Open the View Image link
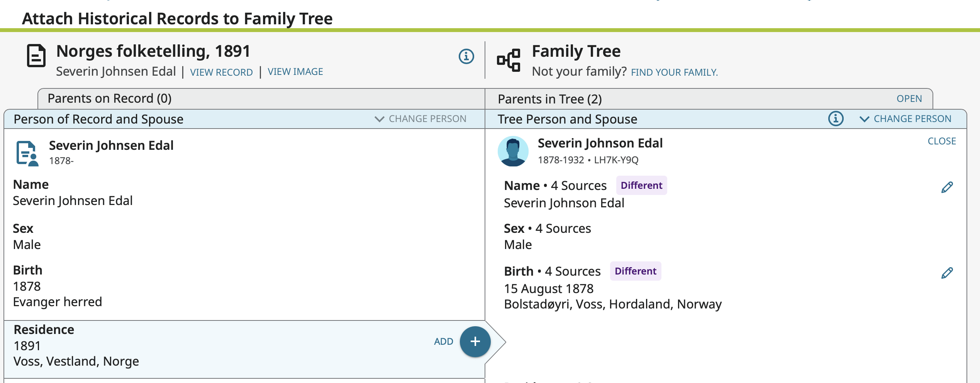The width and height of the screenshot is (980, 383). 295,72
